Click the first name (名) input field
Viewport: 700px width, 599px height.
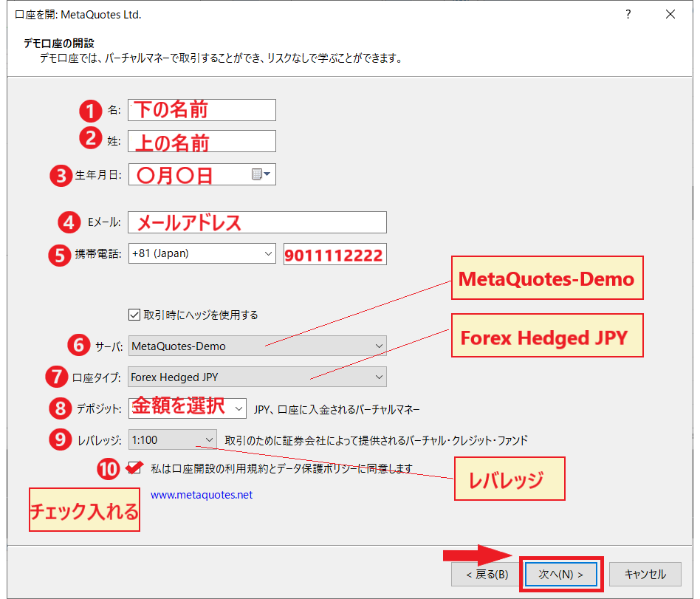coord(202,110)
